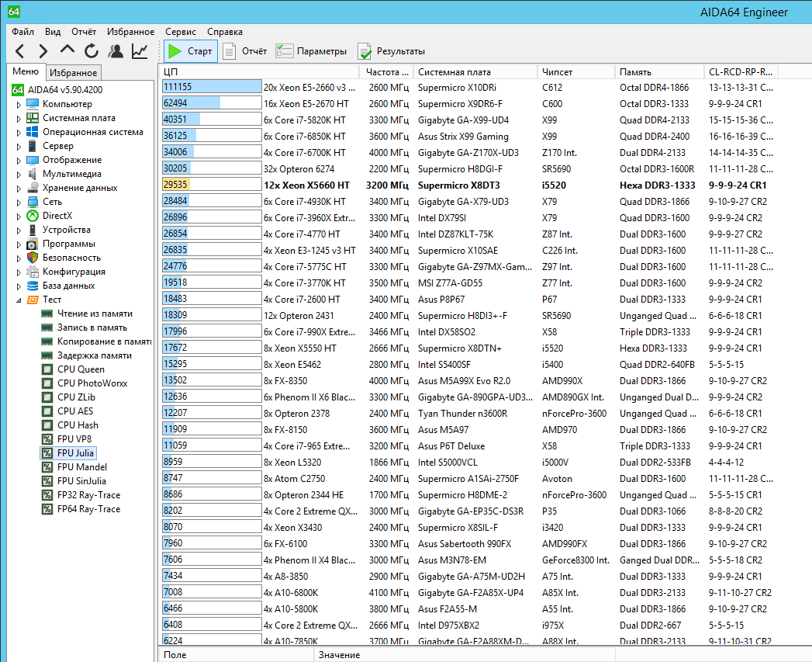Image resolution: width=812 pixels, height=662 pixels.
Task: Select the Сервер icon in the tree
Action: tap(33, 146)
